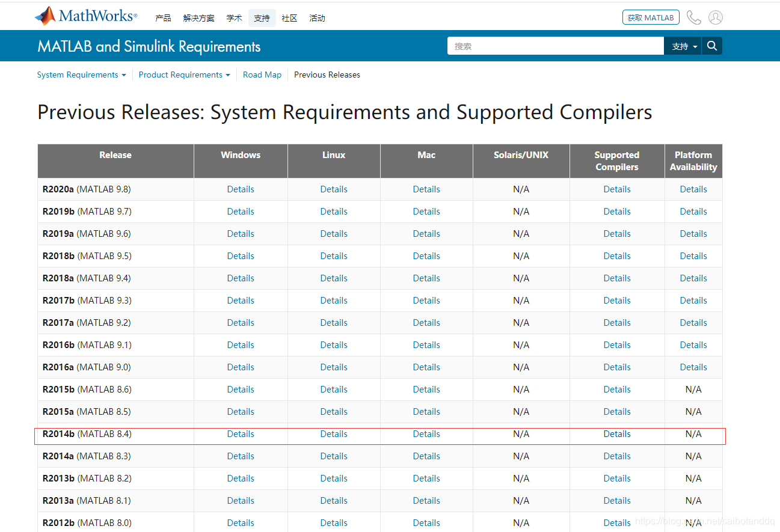The width and height of the screenshot is (780, 532).
Task: Open Linux Details for R2020a
Action: coord(334,189)
